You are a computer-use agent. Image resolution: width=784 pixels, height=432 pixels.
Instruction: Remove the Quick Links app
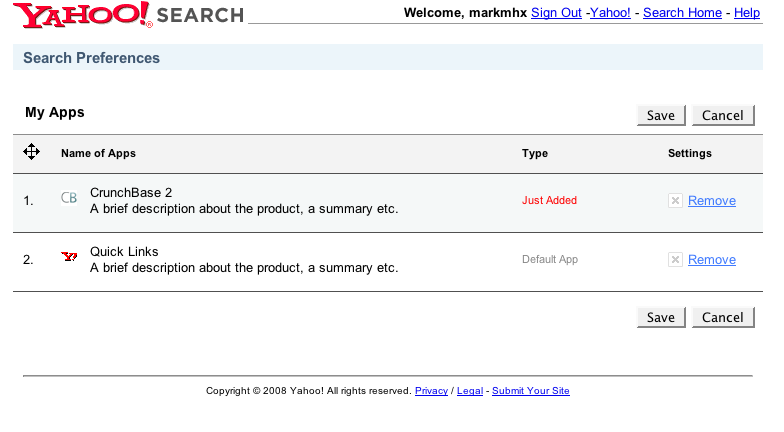click(711, 260)
